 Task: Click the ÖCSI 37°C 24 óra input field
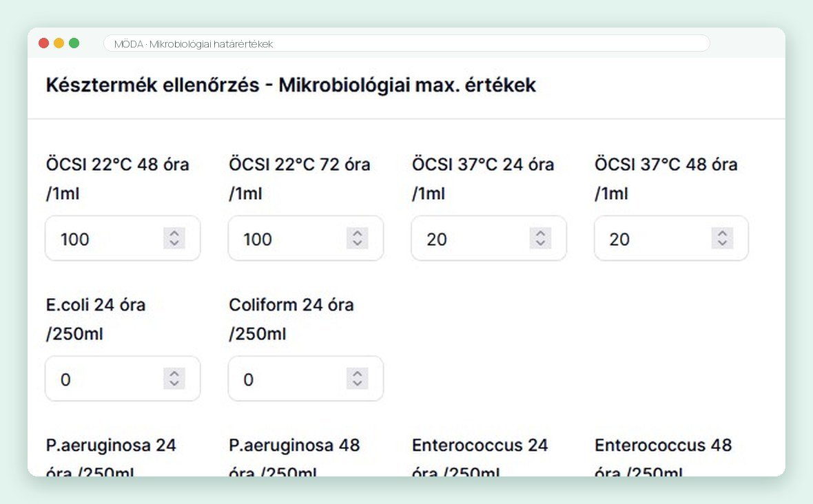[489, 238]
